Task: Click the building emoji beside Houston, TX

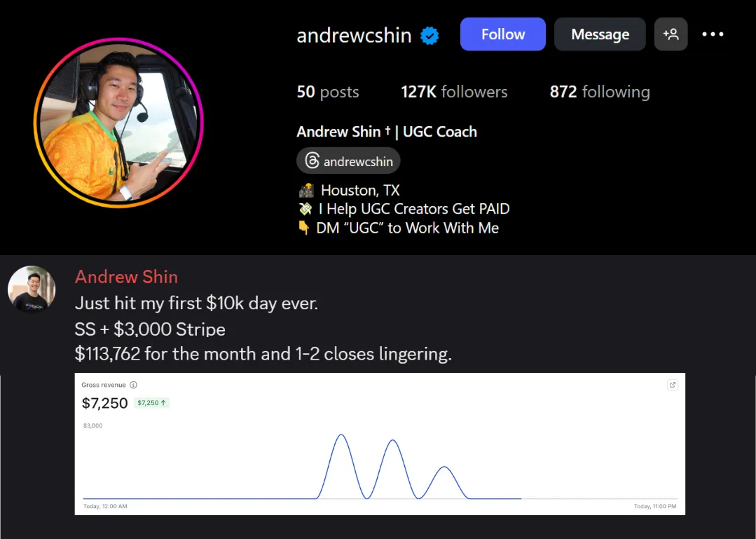Action: point(306,191)
